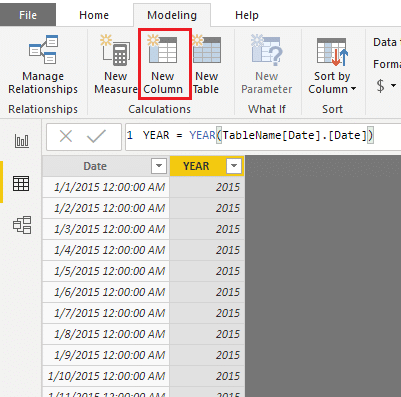Switch to Report view in sidebar

22,141
